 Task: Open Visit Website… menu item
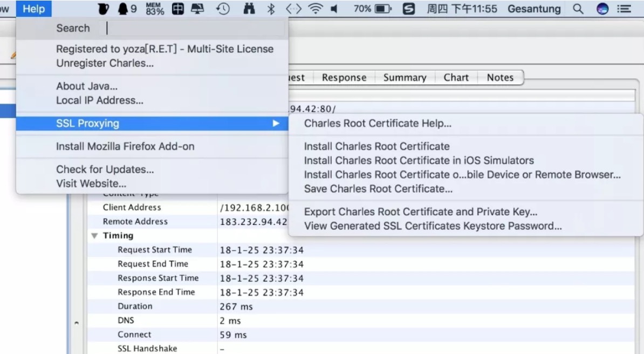click(91, 183)
